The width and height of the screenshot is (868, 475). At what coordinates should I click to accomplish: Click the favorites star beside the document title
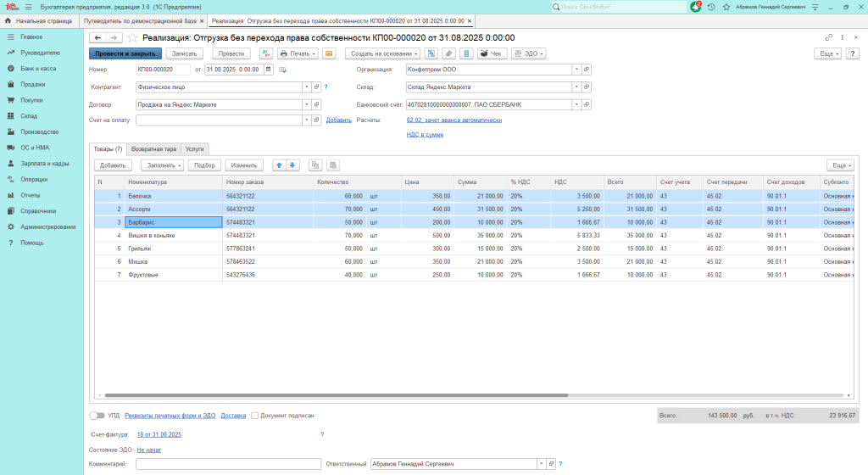click(133, 38)
